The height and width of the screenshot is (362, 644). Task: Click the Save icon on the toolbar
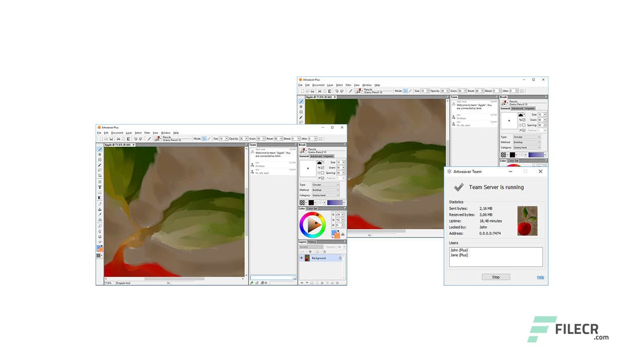(x=111, y=139)
